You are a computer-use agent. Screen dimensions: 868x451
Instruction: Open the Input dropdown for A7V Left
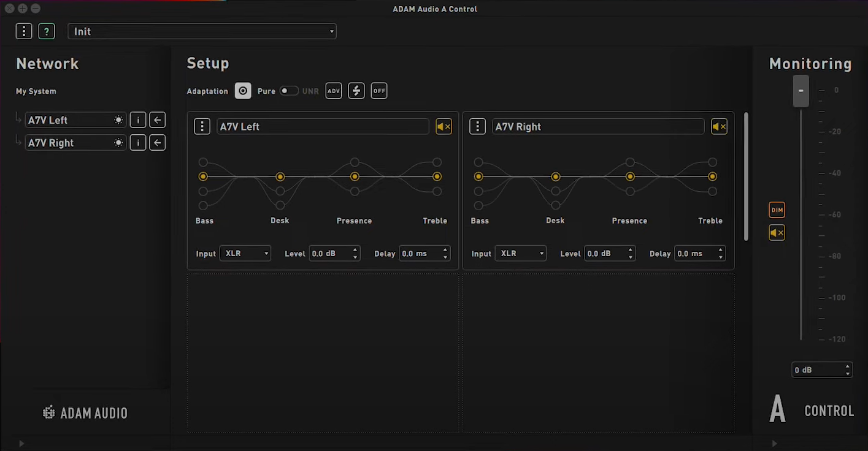[245, 253]
